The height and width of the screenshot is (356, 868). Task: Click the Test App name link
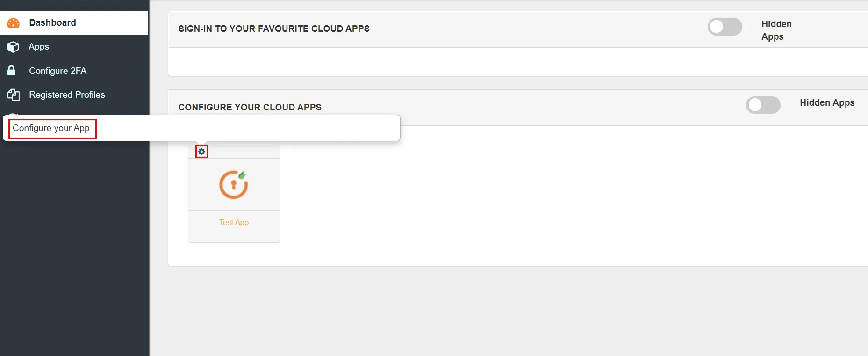click(234, 222)
